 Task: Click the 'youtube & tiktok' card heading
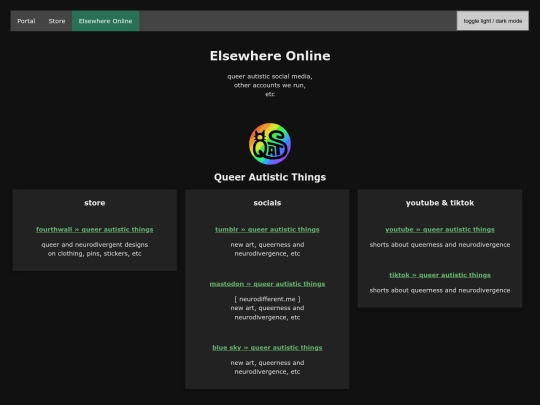440,203
